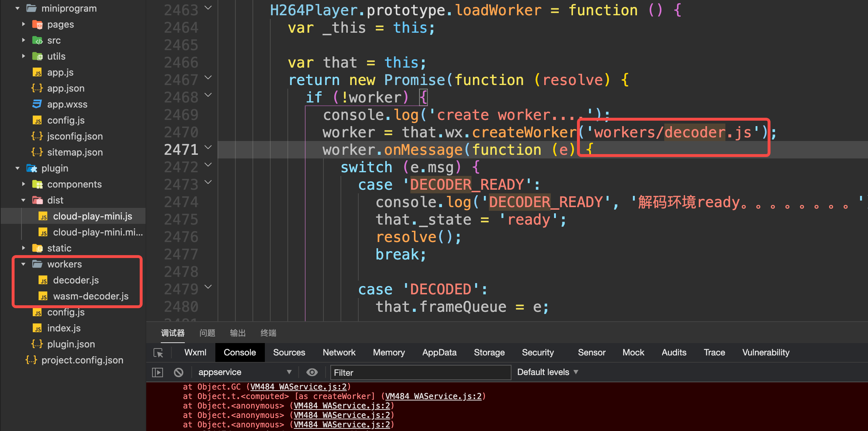Switch to the Network tab
The height and width of the screenshot is (431, 868).
click(339, 353)
